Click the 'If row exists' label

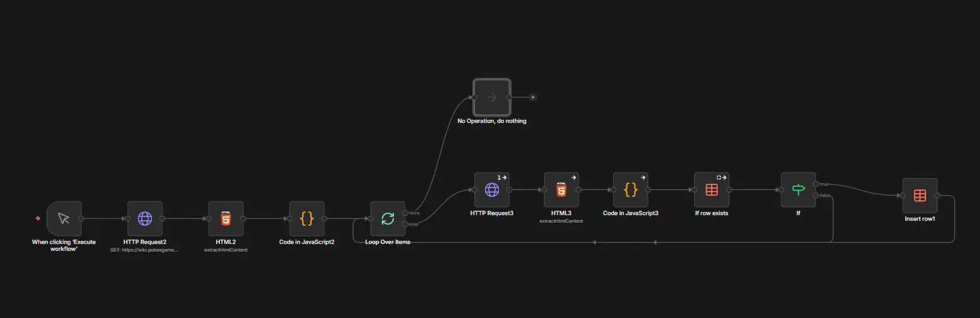(x=712, y=213)
